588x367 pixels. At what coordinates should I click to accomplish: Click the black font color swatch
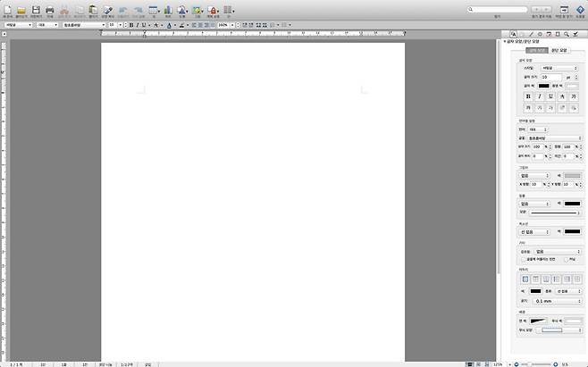pyautogui.click(x=543, y=86)
